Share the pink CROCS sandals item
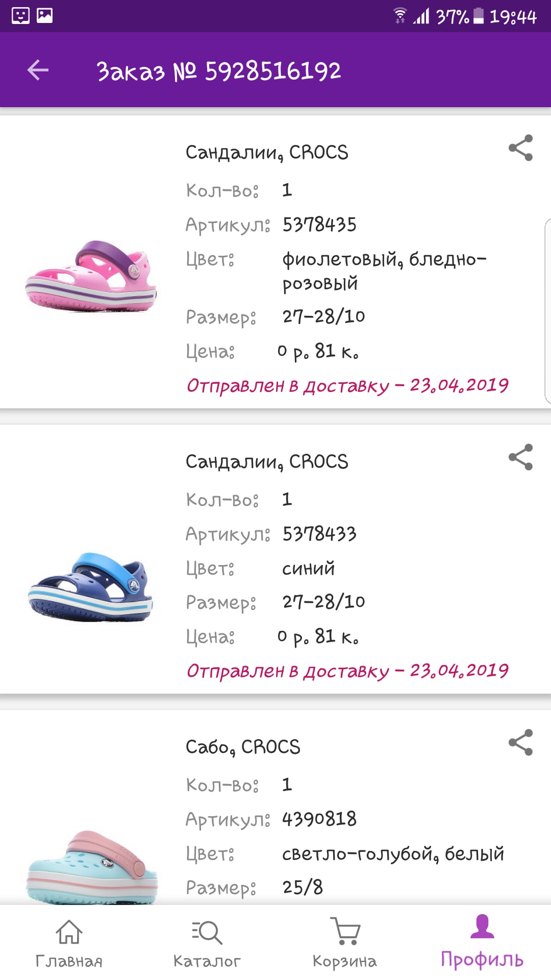This screenshot has width=551, height=980. [x=520, y=148]
